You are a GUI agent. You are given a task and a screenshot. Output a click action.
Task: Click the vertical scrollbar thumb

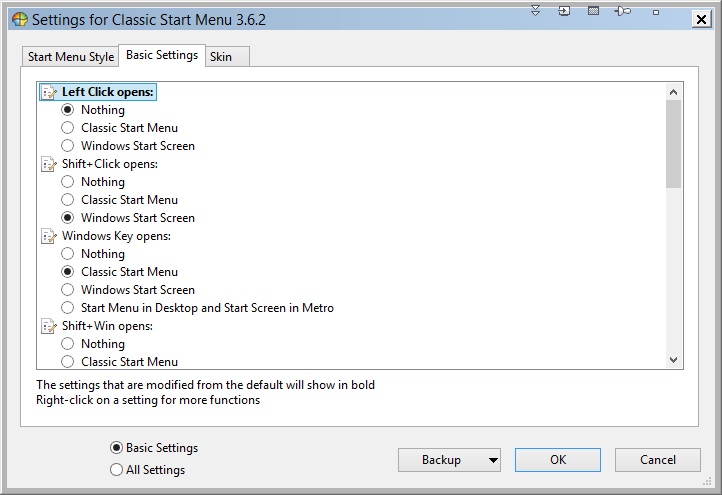tap(673, 144)
